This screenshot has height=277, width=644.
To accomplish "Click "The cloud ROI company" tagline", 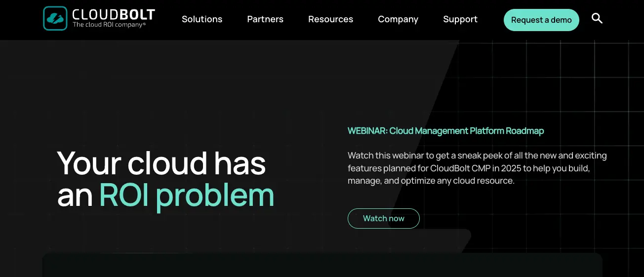I will 109,24.
